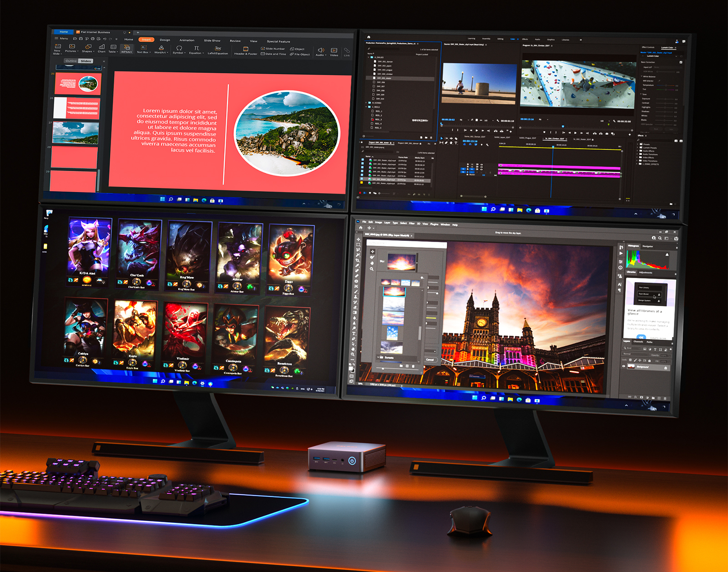The height and width of the screenshot is (572, 728).
Task: Click the Photoshop Home icon
Action: coord(361,228)
